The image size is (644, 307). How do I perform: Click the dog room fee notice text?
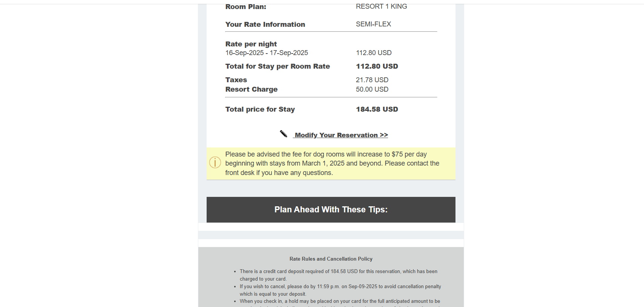[x=332, y=163]
